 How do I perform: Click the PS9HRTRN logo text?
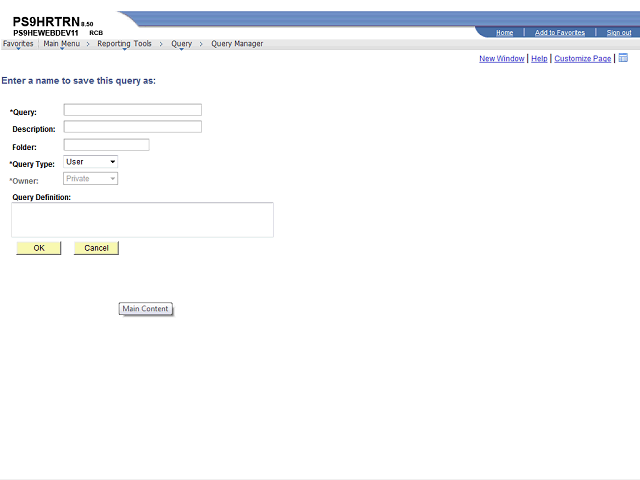pyautogui.click(x=46, y=21)
